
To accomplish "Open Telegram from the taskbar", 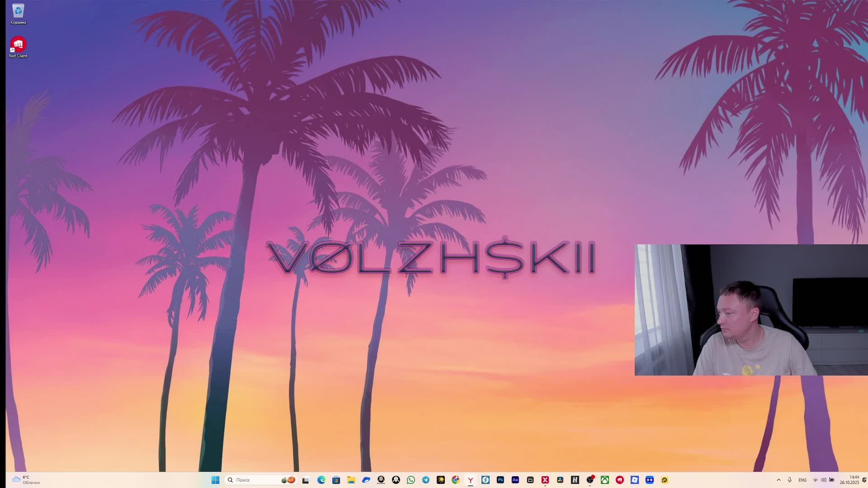I will [x=426, y=480].
